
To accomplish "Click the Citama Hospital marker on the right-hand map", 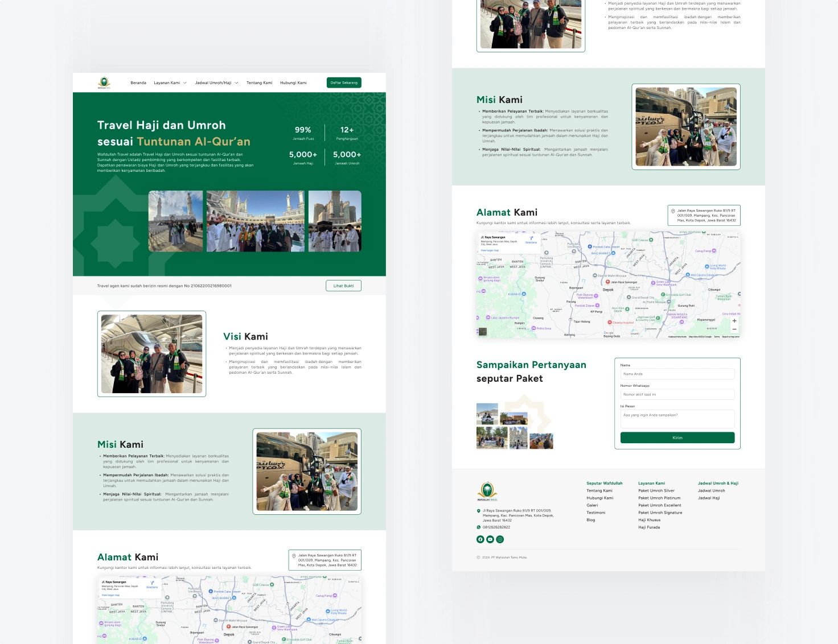I will pyautogui.click(x=610, y=323).
